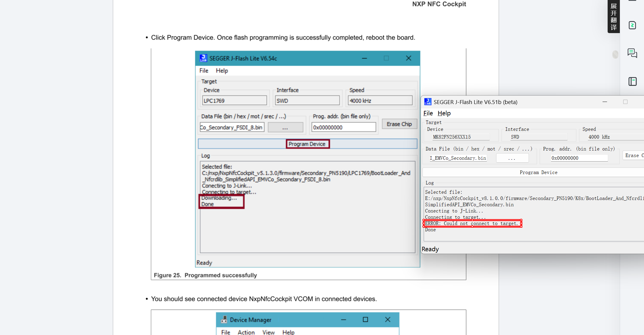Image resolution: width=644 pixels, height=335 pixels.
Task: Click the I_EMVCo_Secondary.bin data file field
Action: pos(458,158)
